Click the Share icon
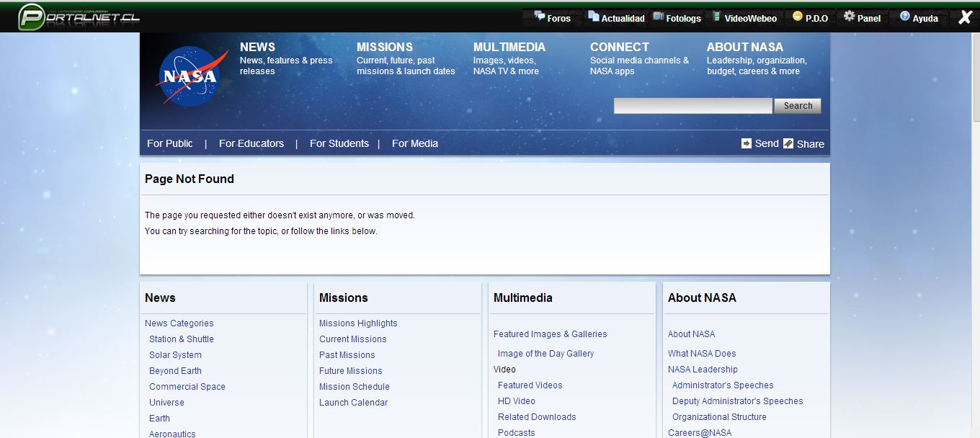The height and width of the screenshot is (438, 980). tap(788, 143)
